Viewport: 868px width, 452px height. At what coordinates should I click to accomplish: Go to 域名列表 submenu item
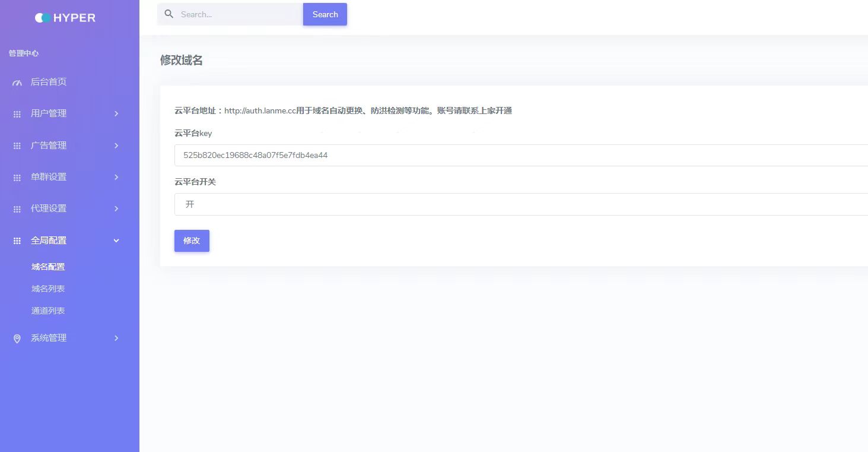coord(48,289)
